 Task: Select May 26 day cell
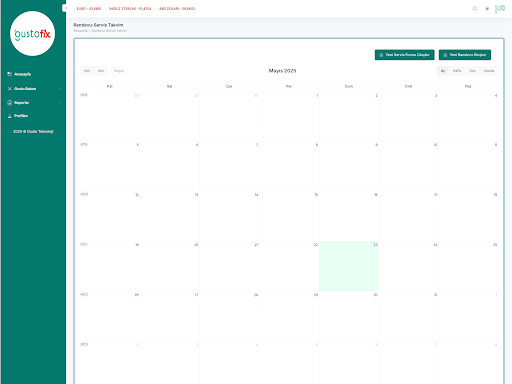(110, 316)
